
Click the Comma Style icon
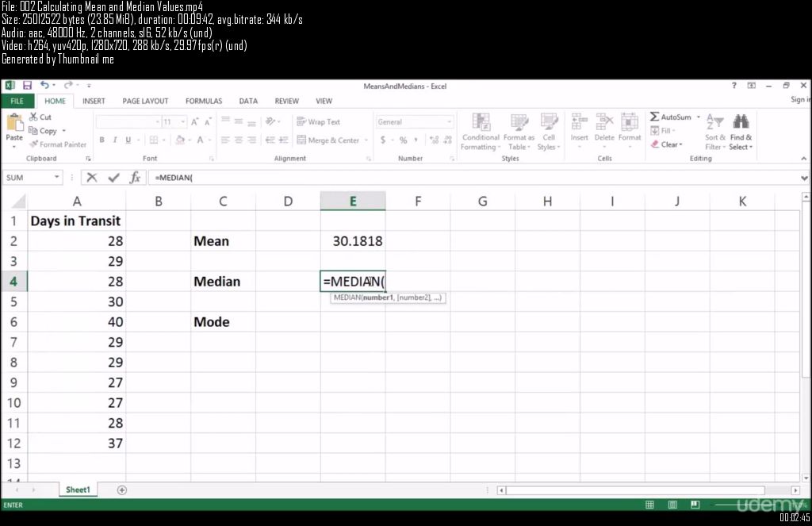[416, 140]
